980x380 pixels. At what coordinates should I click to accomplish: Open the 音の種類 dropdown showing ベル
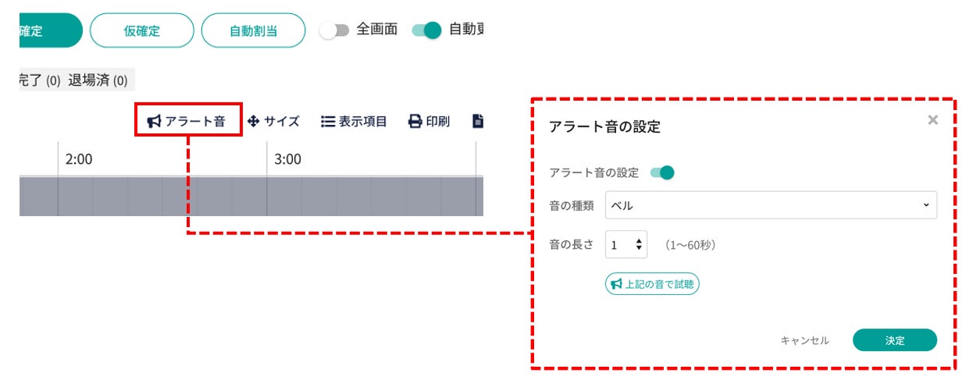771,205
